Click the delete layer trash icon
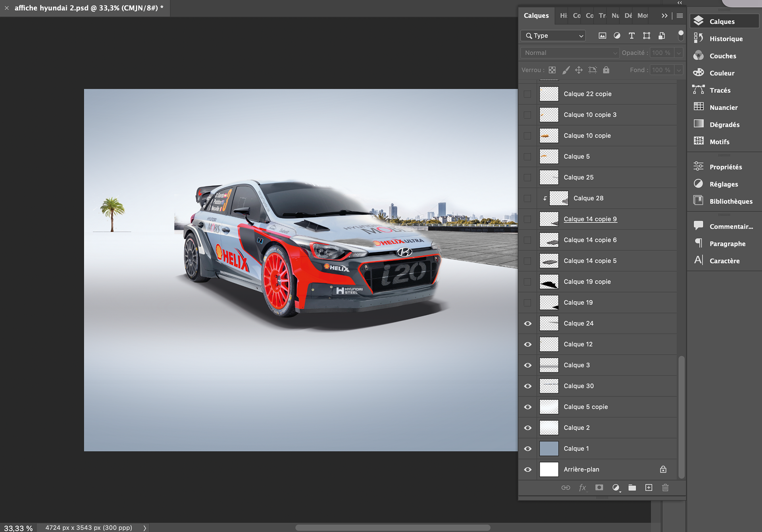The height and width of the screenshot is (532, 762). click(665, 488)
